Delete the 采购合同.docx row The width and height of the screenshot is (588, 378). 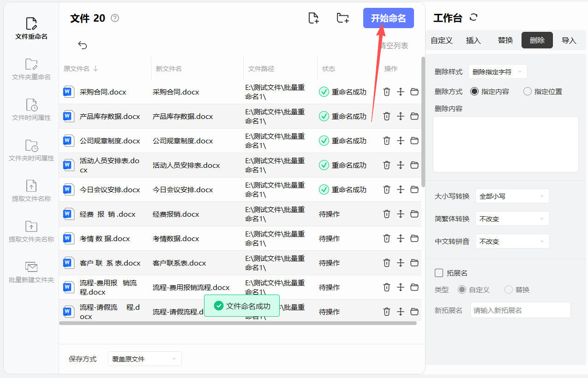point(387,92)
